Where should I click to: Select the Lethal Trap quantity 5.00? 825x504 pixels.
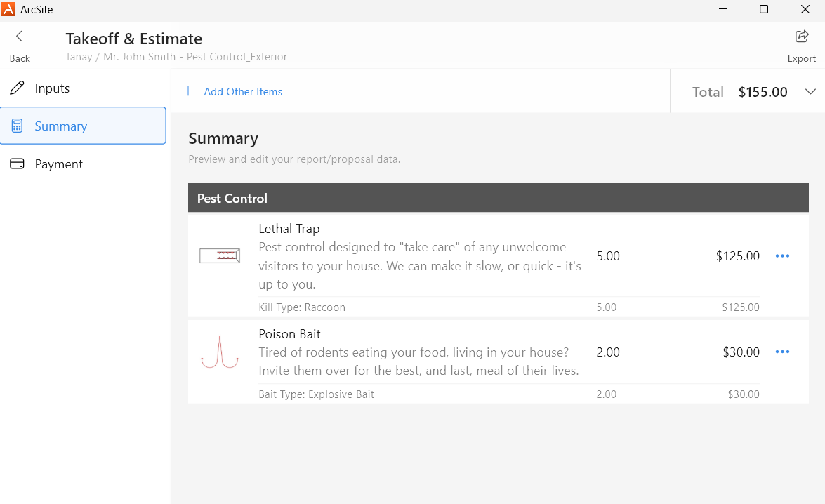(608, 256)
